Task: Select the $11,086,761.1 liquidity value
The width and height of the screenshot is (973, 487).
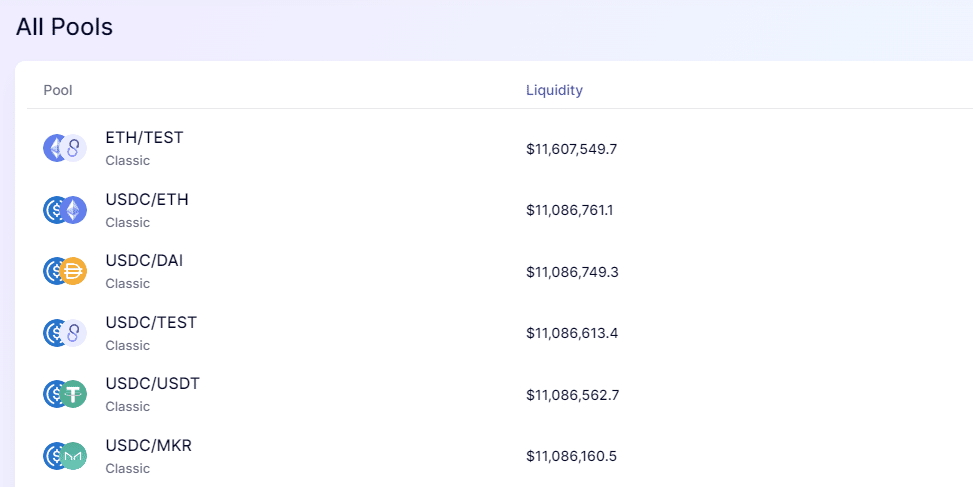Action: pos(570,210)
